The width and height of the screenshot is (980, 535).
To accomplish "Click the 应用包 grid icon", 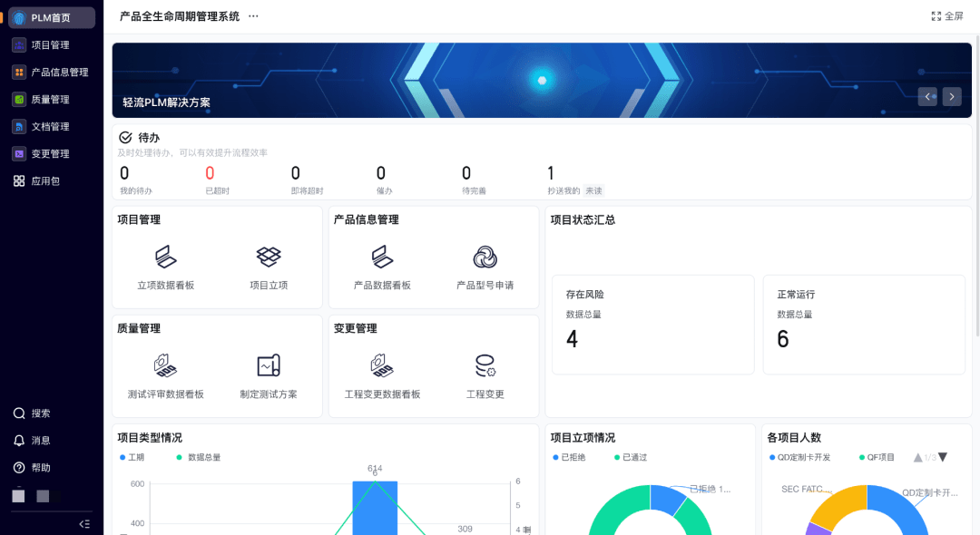I will tap(19, 181).
